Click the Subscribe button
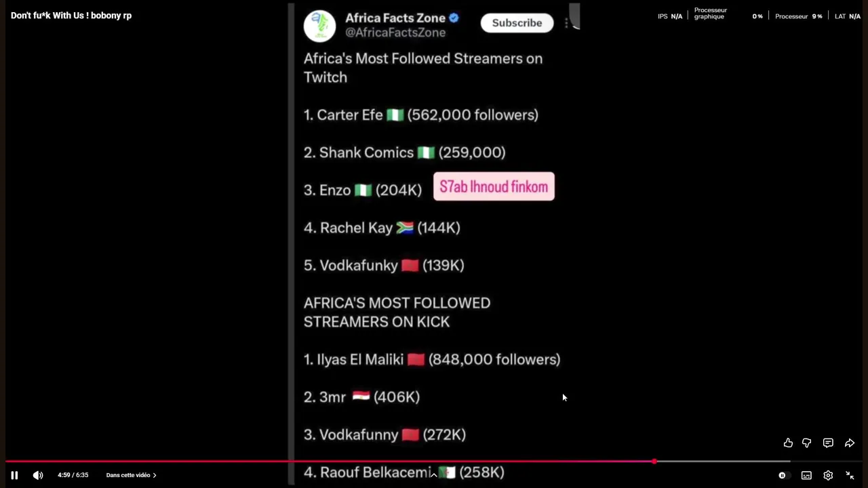Image resolution: width=868 pixels, height=488 pixels. 517,23
